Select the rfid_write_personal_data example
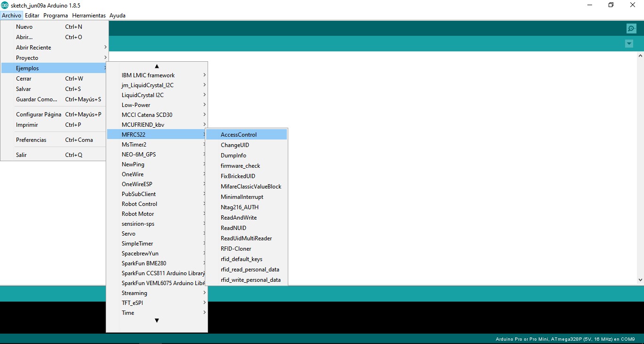644x344 pixels. coord(246,280)
